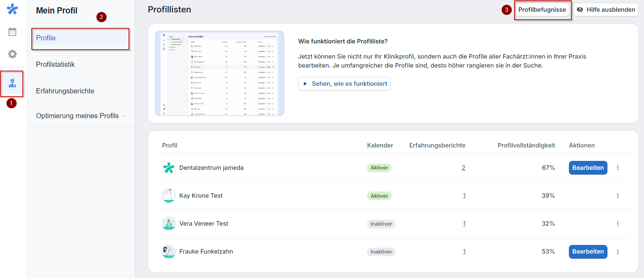This screenshot has width=644, height=278.
Task: Open review count link for Dentalzentrum jameda
Action: coord(463,168)
